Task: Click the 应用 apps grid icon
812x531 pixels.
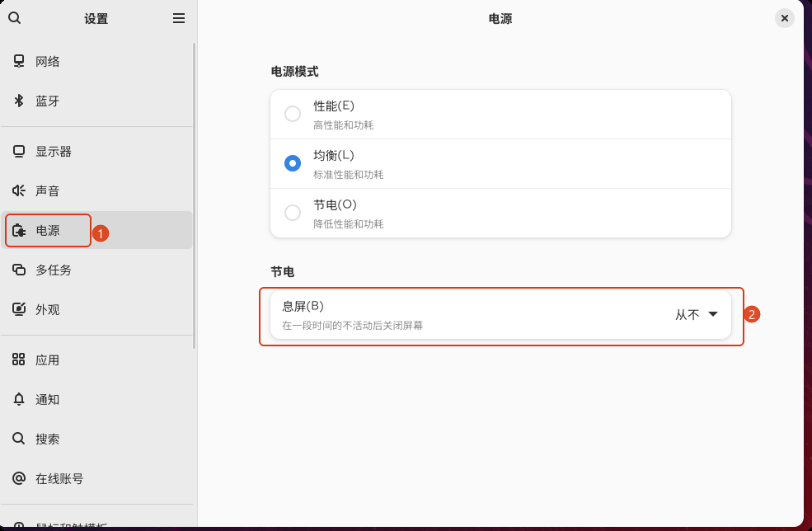Action: tap(19, 359)
